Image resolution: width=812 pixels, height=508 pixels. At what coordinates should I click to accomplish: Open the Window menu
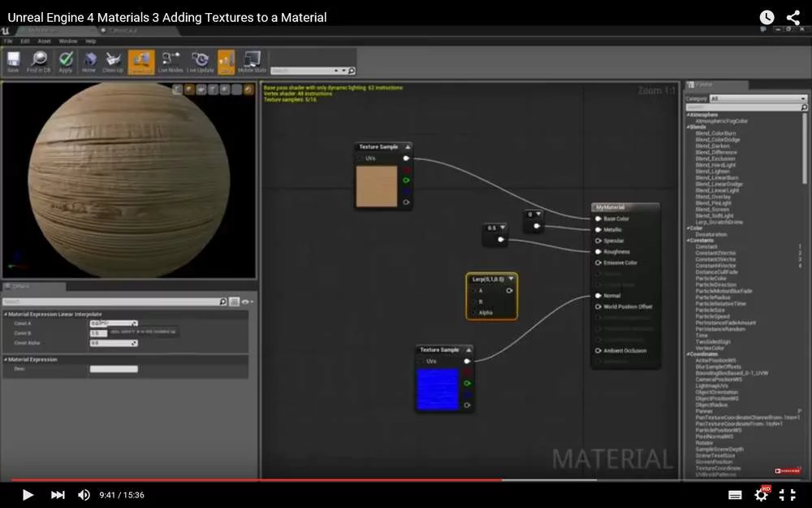(x=68, y=41)
